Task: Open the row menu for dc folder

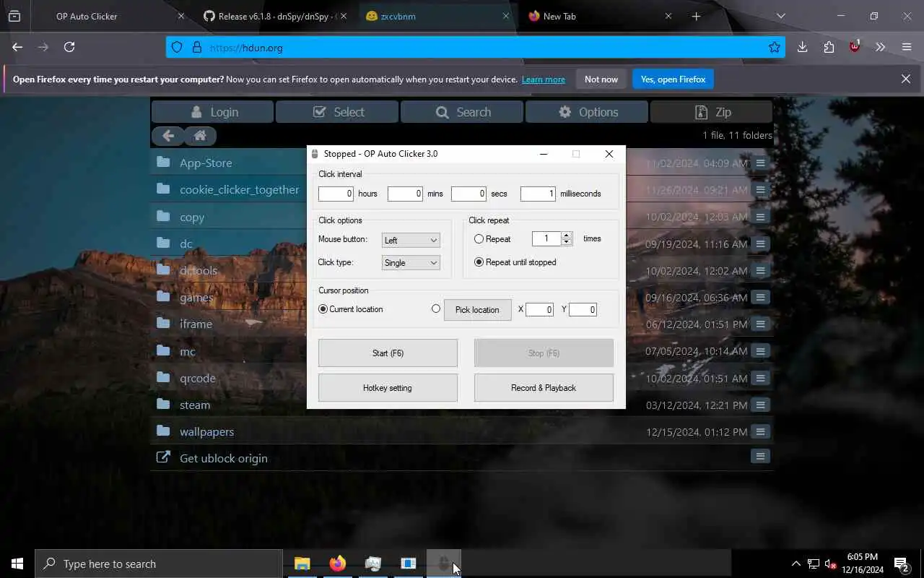Action: [x=760, y=243]
